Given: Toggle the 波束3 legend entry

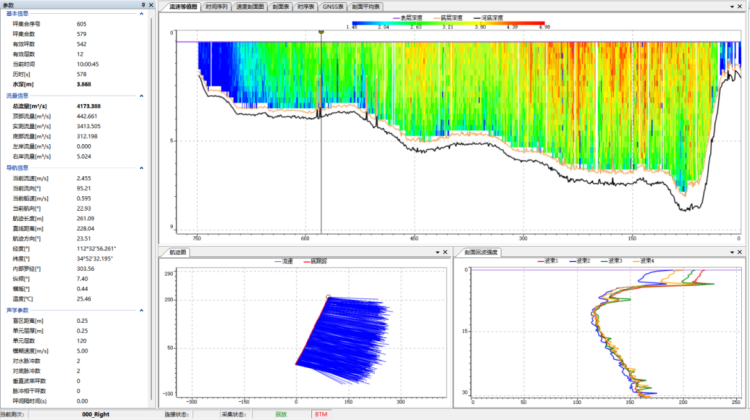Looking at the screenshot, I should (x=612, y=261).
